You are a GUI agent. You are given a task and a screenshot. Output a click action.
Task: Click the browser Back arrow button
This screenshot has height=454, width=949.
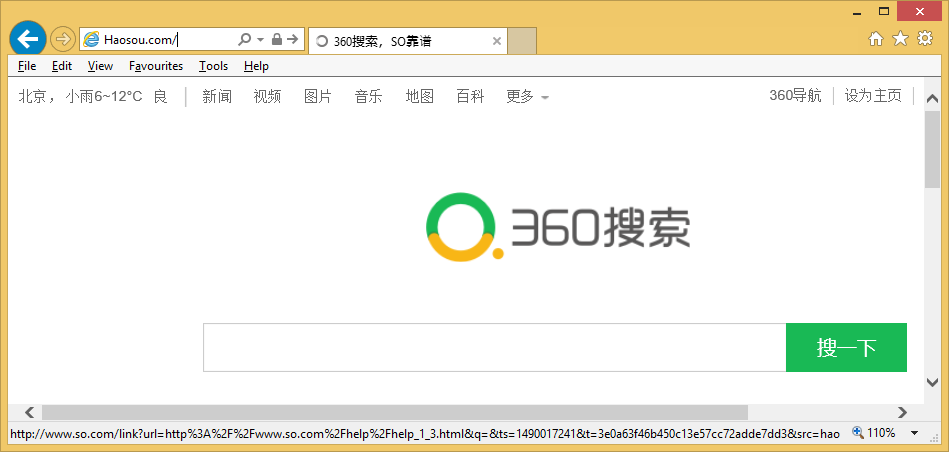[28, 39]
